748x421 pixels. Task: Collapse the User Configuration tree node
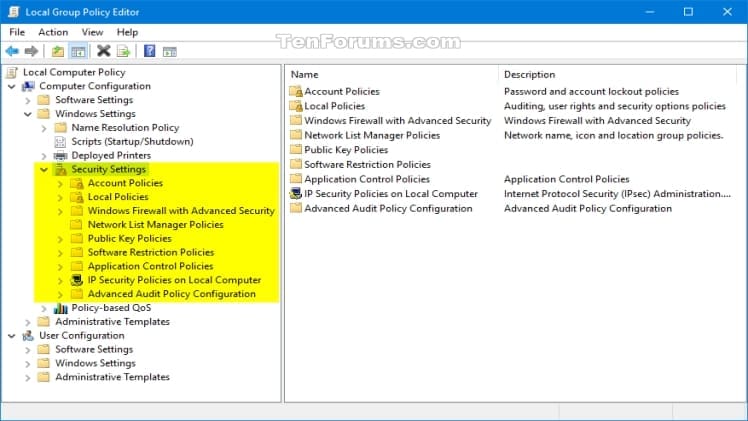[x=11, y=336]
